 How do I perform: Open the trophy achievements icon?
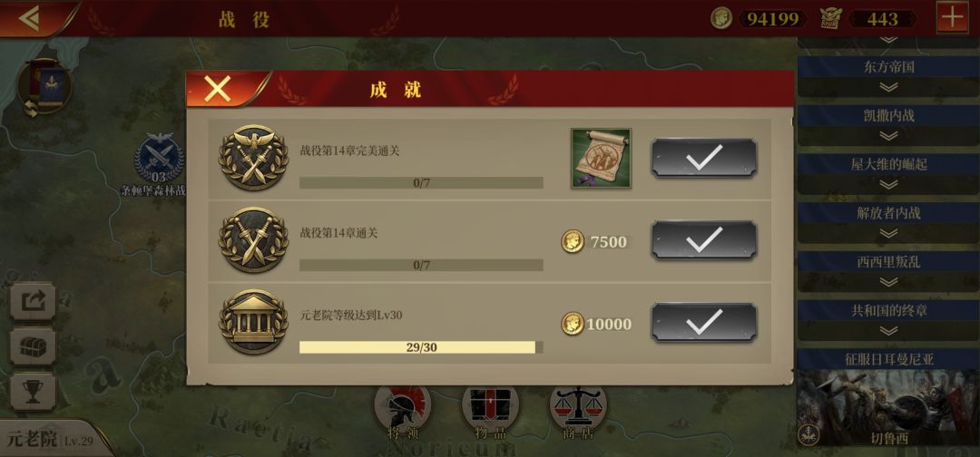click(x=33, y=392)
